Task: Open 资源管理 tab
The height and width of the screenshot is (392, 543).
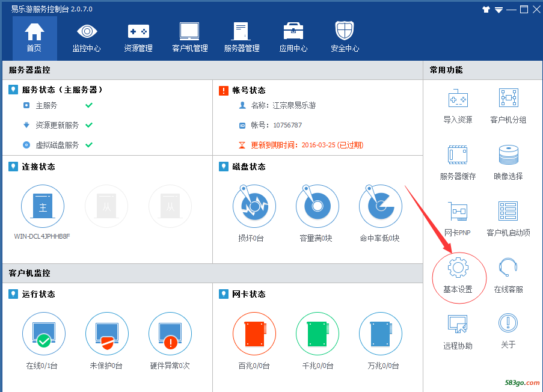Action: pyautogui.click(x=138, y=38)
